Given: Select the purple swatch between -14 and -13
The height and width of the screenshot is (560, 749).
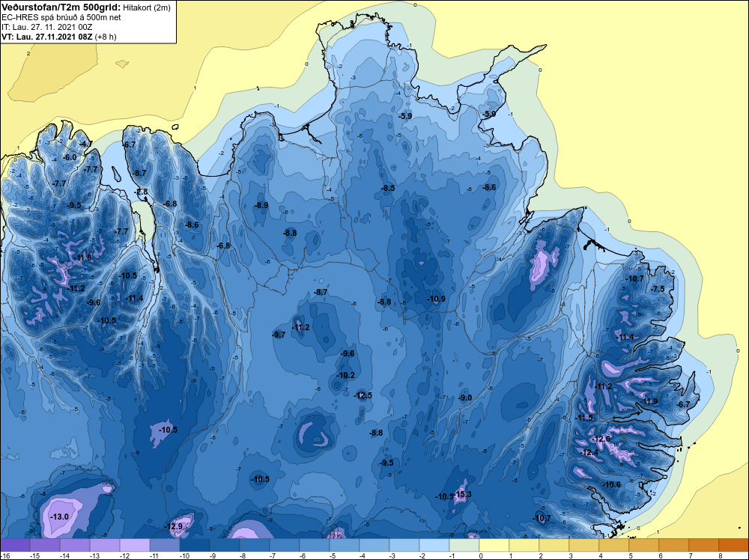Looking at the screenshot, I should pos(75,545).
